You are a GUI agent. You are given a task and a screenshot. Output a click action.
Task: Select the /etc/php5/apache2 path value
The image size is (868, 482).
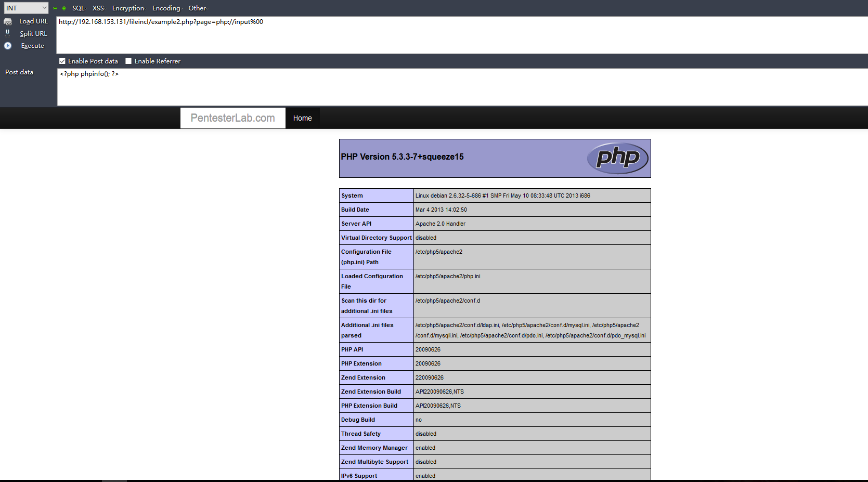pos(439,252)
